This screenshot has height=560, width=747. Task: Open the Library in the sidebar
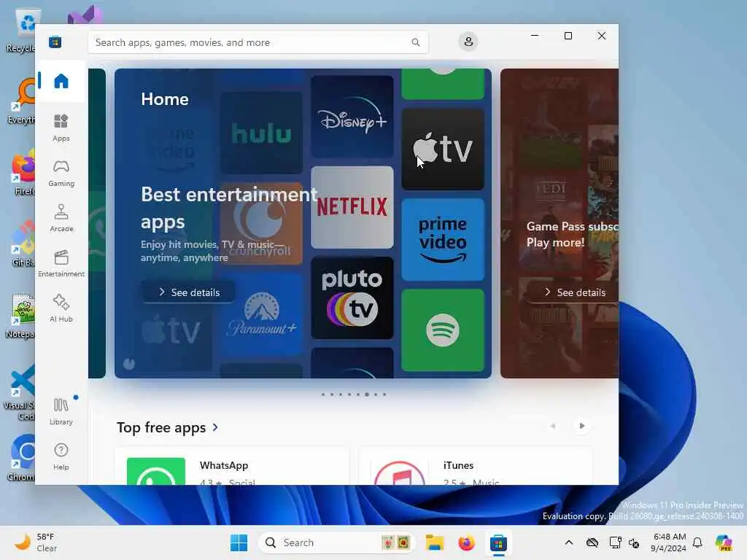pyautogui.click(x=61, y=411)
